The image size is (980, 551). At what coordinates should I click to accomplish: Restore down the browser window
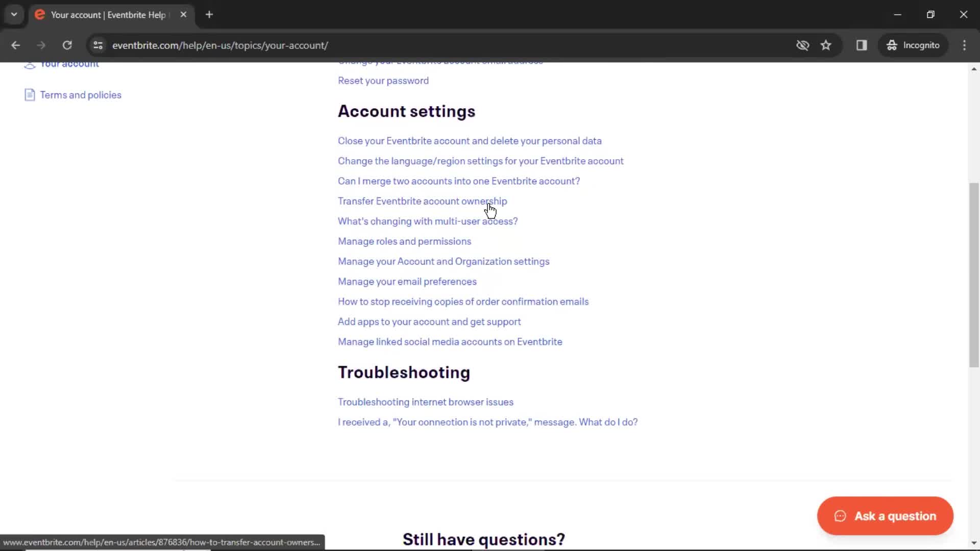point(930,15)
